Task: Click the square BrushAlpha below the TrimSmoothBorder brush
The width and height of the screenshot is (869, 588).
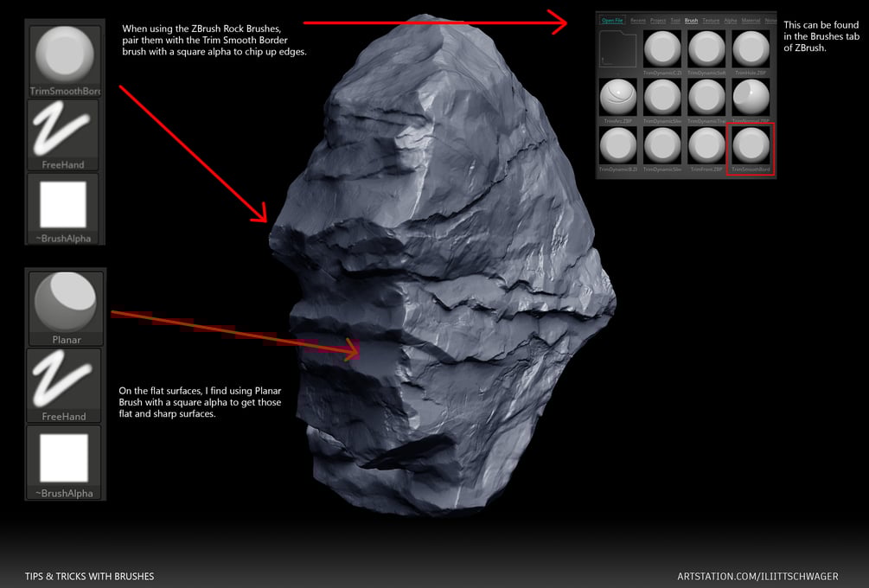Action: [x=62, y=209]
